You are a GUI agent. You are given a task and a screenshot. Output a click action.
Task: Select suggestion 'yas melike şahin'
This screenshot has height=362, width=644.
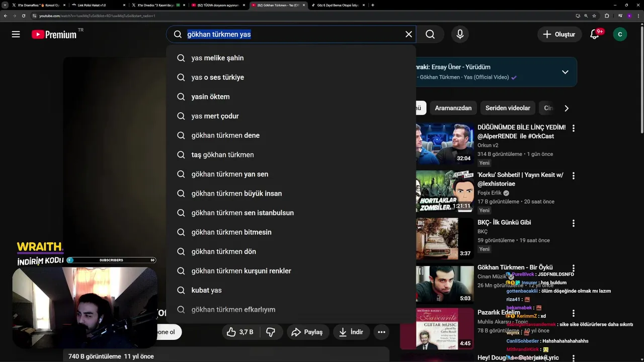pyautogui.click(x=291, y=58)
